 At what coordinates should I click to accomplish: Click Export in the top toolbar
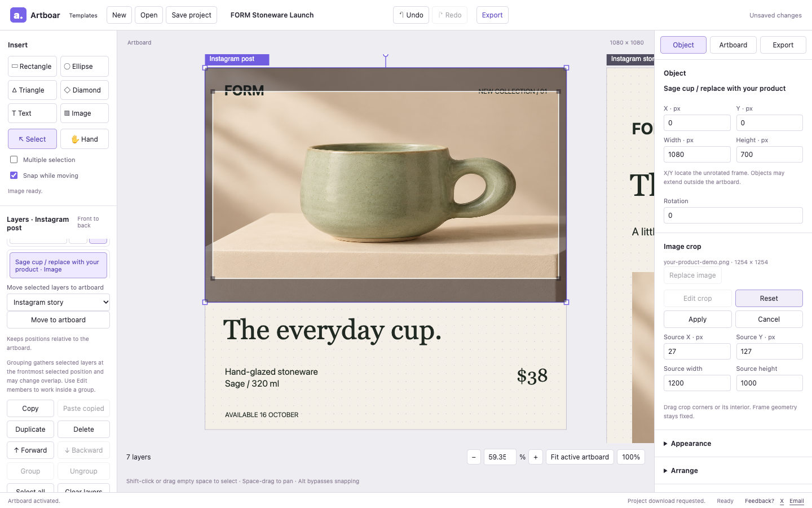pyautogui.click(x=492, y=15)
